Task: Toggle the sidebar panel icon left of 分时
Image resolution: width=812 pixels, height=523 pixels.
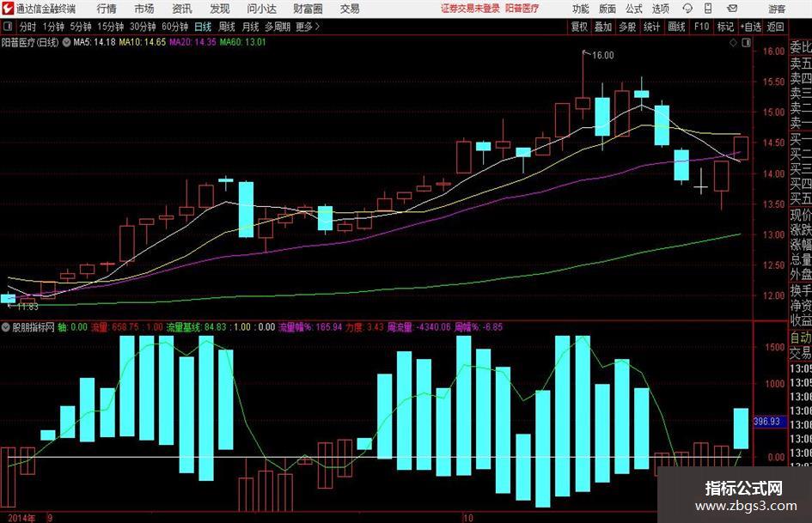Action: point(7,27)
